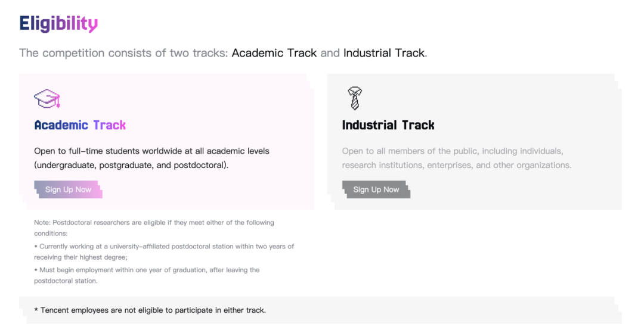The height and width of the screenshot is (336, 644).
Task: Click "Academic Track" in the intro sentence
Action: coord(274,53)
